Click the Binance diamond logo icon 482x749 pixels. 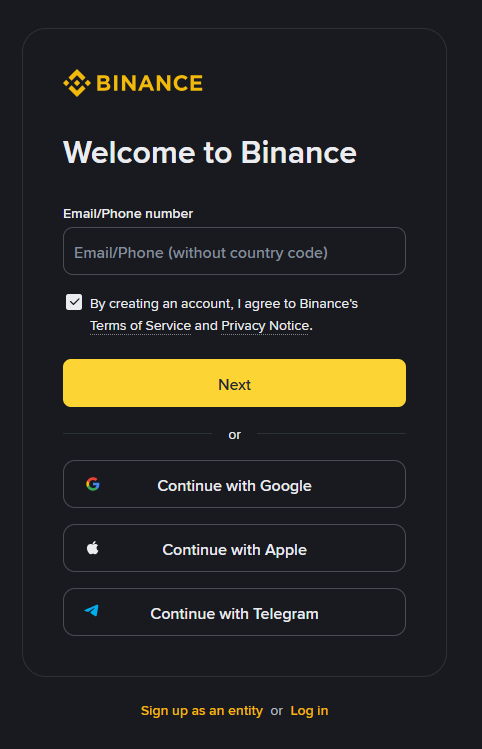pyautogui.click(x=77, y=83)
